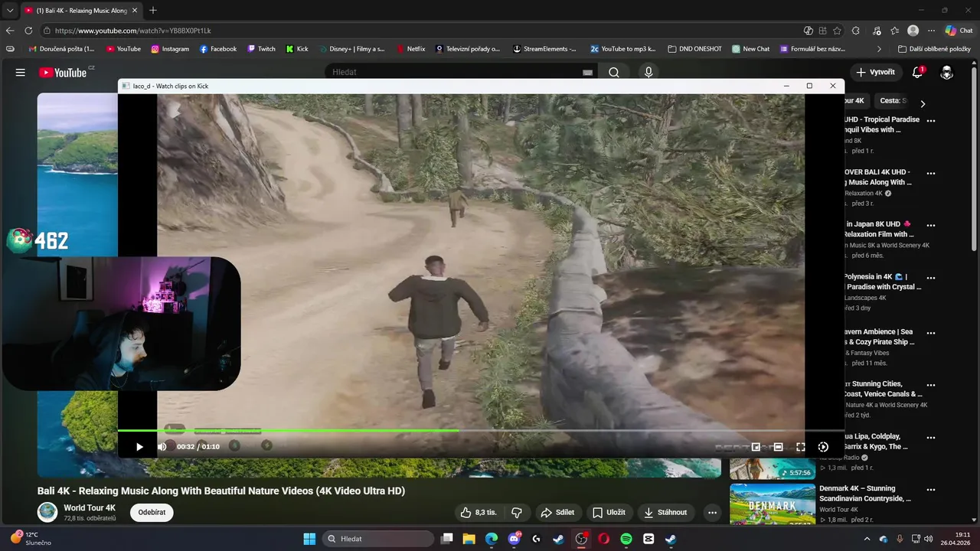The width and height of the screenshot is (980, 551).
Task: Start YouTube voice search with microphone
Action: (648, 72)
